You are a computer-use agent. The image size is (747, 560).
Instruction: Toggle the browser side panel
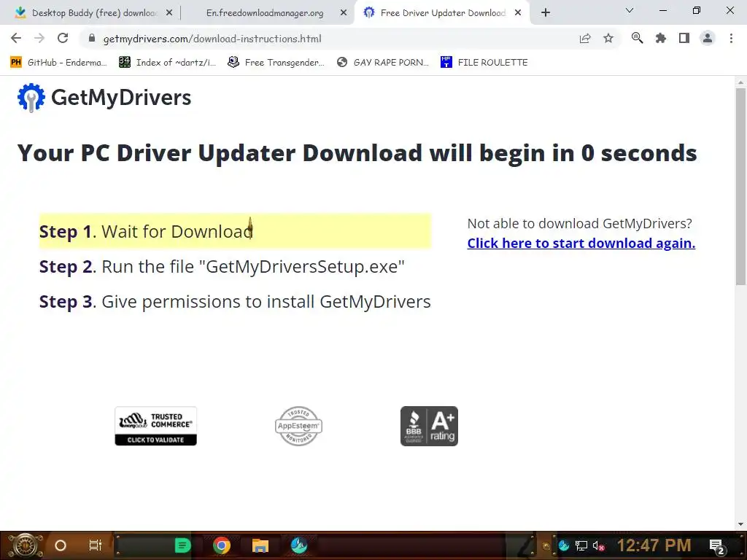tap(684, 38)
